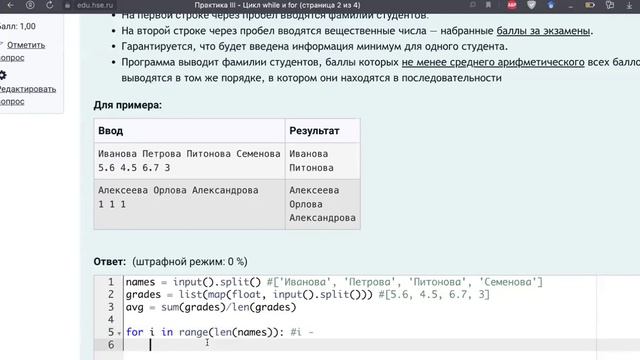
Task: Click line number 6 in the gutter
Action: tap(111, 345)
